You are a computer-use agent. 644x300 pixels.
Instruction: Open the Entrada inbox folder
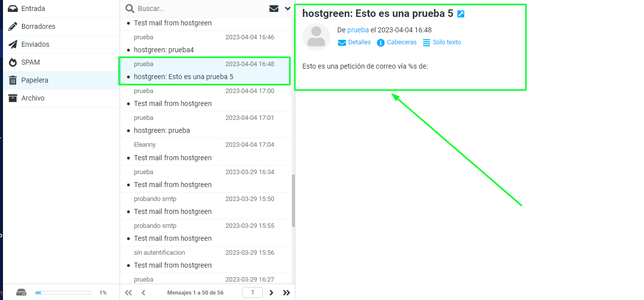coord(33,8)
